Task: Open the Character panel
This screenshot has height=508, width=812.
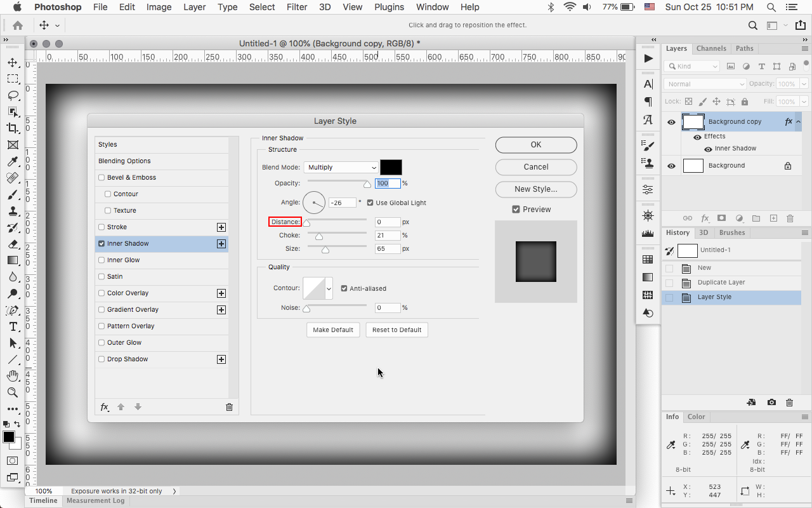Action: click(647, 83)
